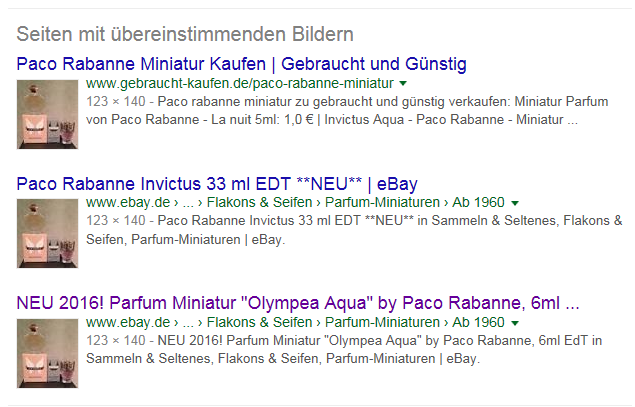Select the 'Flakons & Seifen' breadcrumb in the Invictus result
Image resolution: width=635 pixels, height=407 pixels.
point(260,202)
